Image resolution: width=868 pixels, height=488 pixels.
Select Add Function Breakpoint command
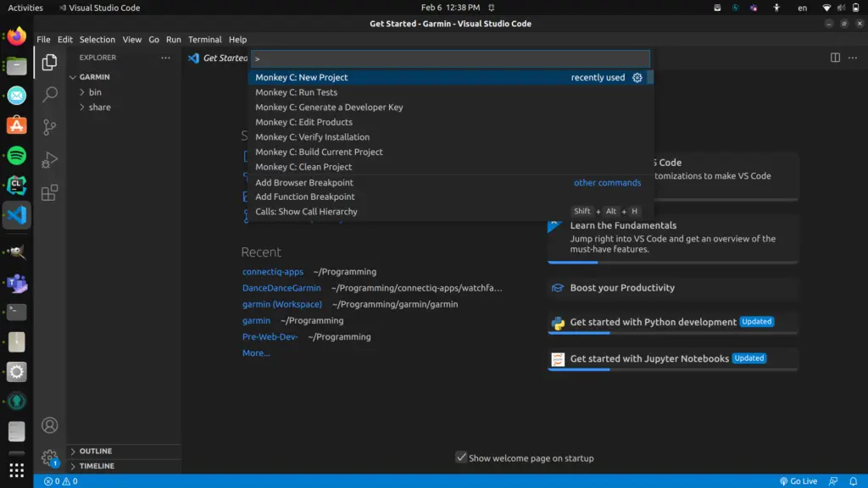(x=451, y=197)
